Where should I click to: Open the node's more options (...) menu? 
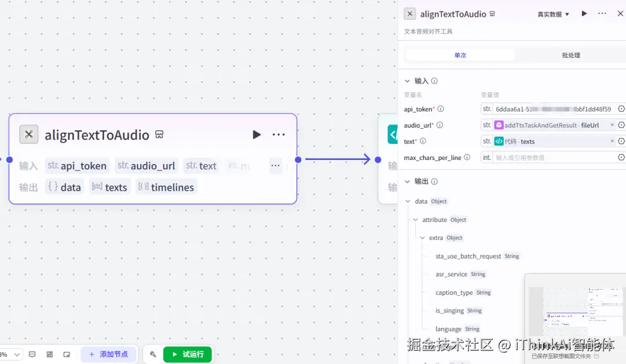tap(278, 134)
